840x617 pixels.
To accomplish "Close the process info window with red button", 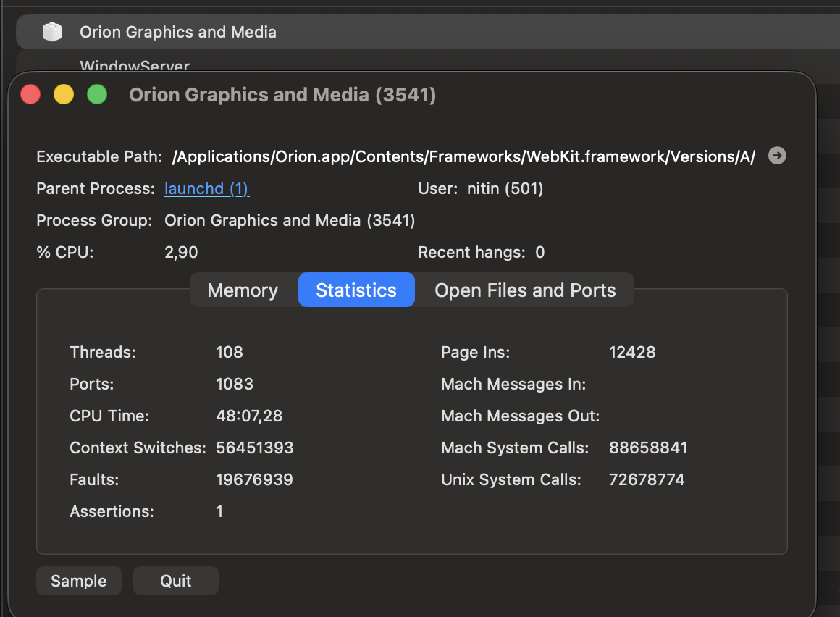I will point(30,95).
